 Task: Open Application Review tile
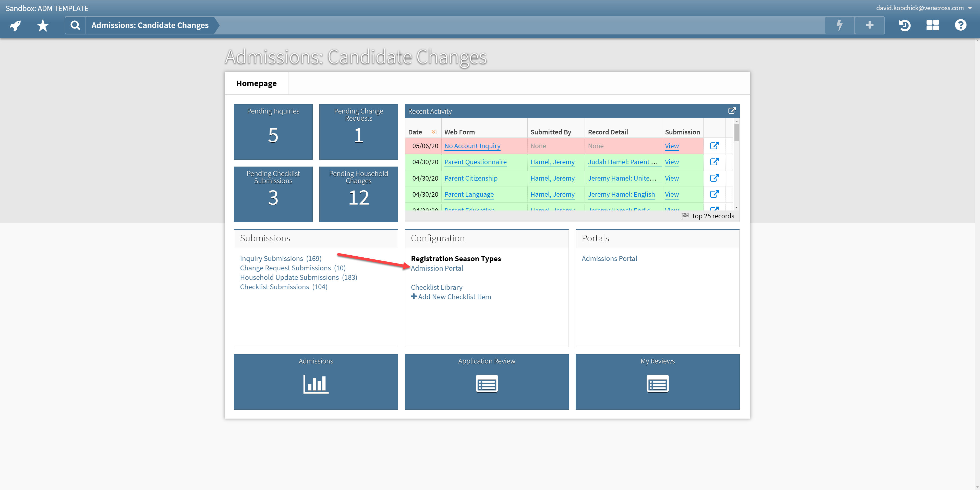487,381
